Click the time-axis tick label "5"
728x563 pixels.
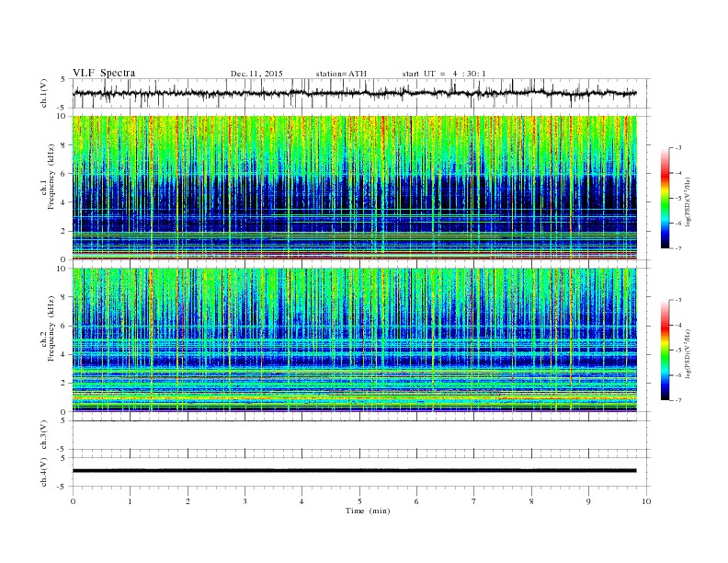point(359,501)
